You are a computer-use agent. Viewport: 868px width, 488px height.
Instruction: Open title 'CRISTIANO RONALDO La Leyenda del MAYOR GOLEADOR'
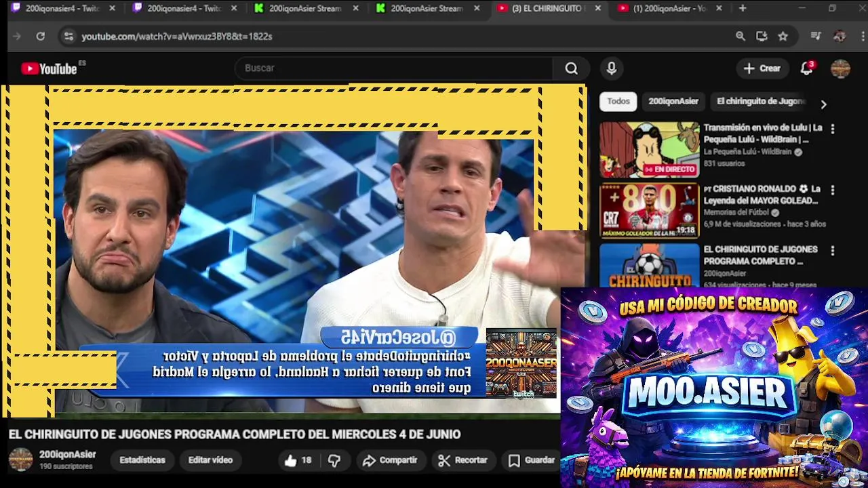click(x=762, y=195)
